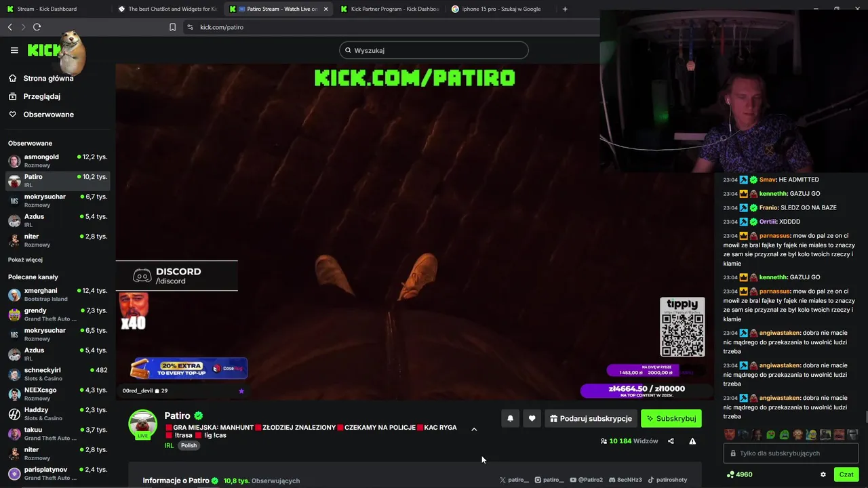This screenshot has width=868, height=488.
Task: Open X profile link patiro_
Action: (x=514, y=480)
